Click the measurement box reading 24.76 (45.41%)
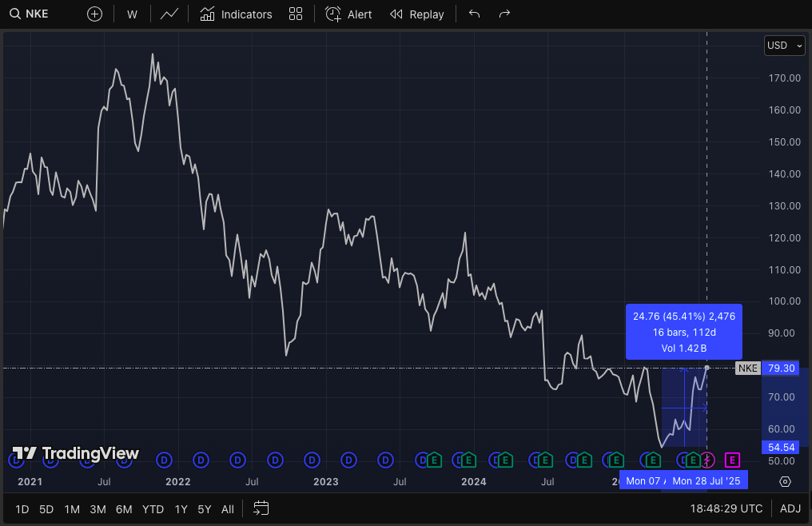 pyautogui.click(x=683, y=333)
